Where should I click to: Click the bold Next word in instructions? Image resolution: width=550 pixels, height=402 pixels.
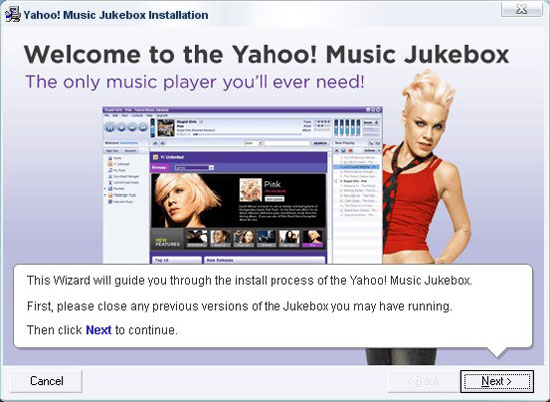click(x=99, y=330)
